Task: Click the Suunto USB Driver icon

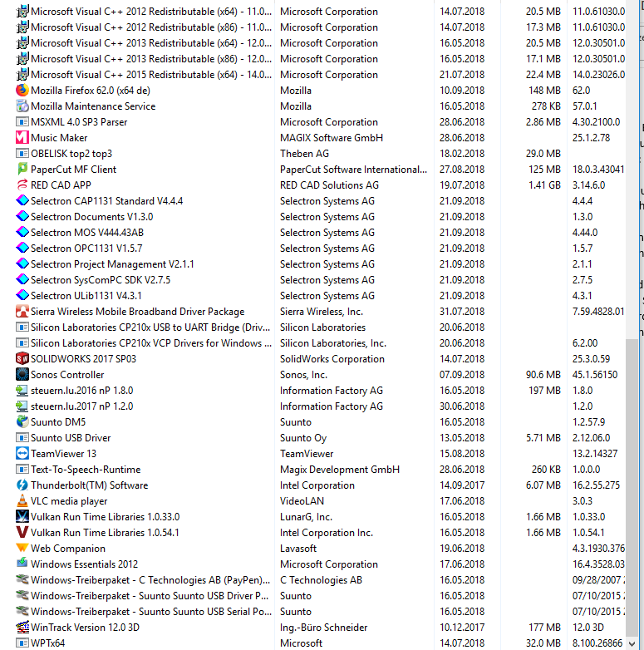Action: click(x=22, y=438)
